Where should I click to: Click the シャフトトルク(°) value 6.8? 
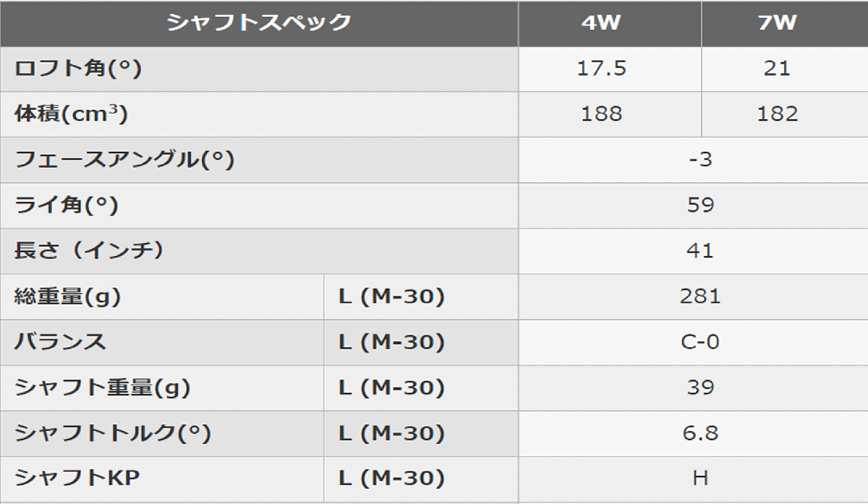(699, 433)
